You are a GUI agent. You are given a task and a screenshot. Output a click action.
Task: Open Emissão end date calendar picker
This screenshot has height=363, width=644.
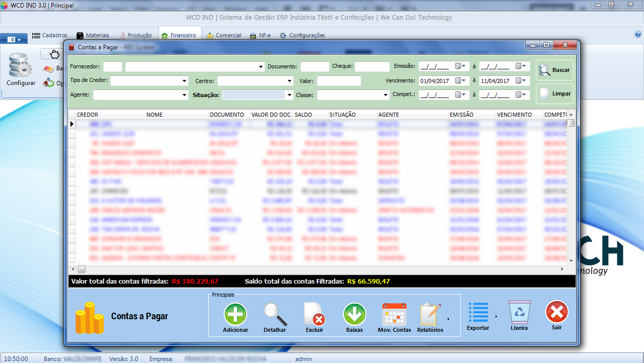pyautogui.click(x=521, y=66)
